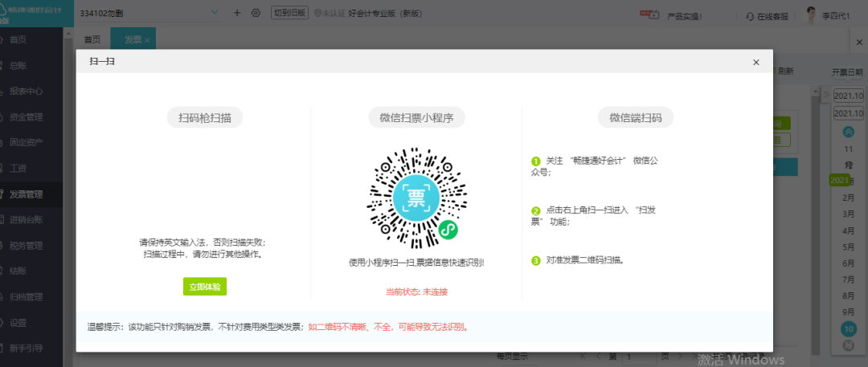Click the NEW video icon beside 产品实操
Viewport: 868px width, 367px height.
coord(649,14)
